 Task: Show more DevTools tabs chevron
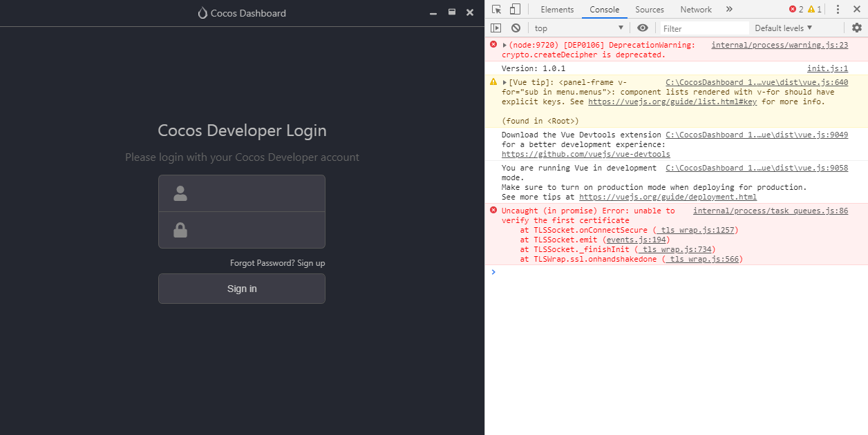pyautogui.click(x=729, y=10)
